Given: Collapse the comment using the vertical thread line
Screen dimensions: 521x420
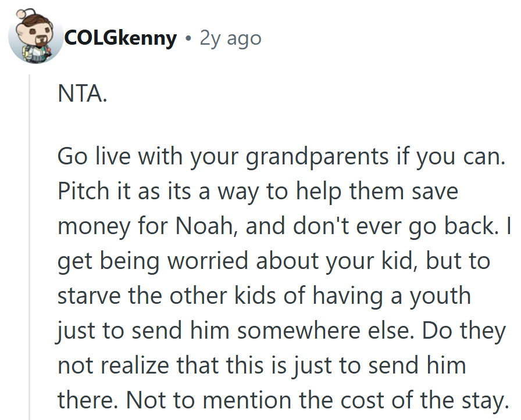Looking at the screenshot, I should pos(30,244).
